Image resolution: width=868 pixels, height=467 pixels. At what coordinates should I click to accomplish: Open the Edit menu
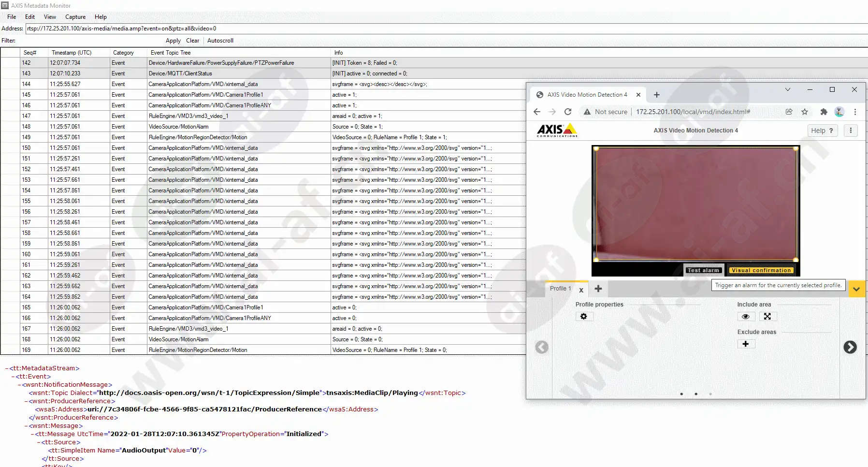pyautogui.click(x=30, y=17)
